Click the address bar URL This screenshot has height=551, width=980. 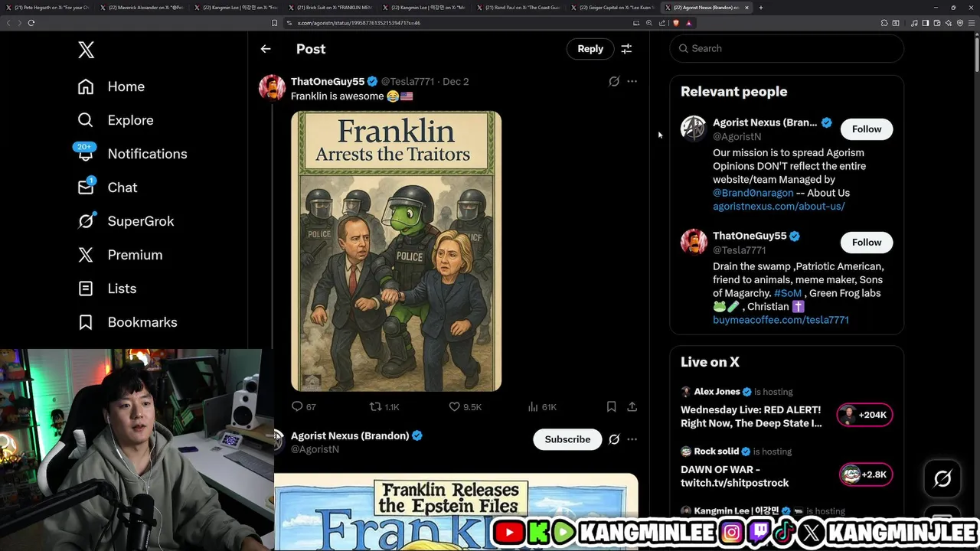click(359, 23)
